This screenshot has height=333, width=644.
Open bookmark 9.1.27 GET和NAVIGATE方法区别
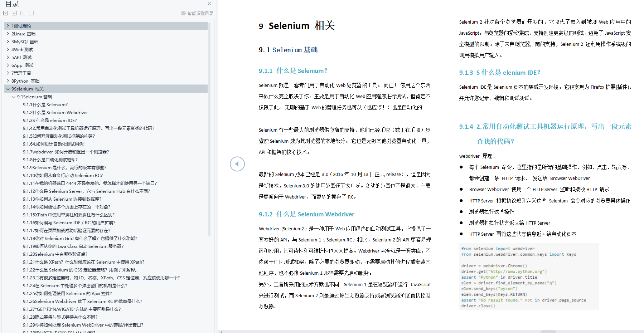coord(72,309)
